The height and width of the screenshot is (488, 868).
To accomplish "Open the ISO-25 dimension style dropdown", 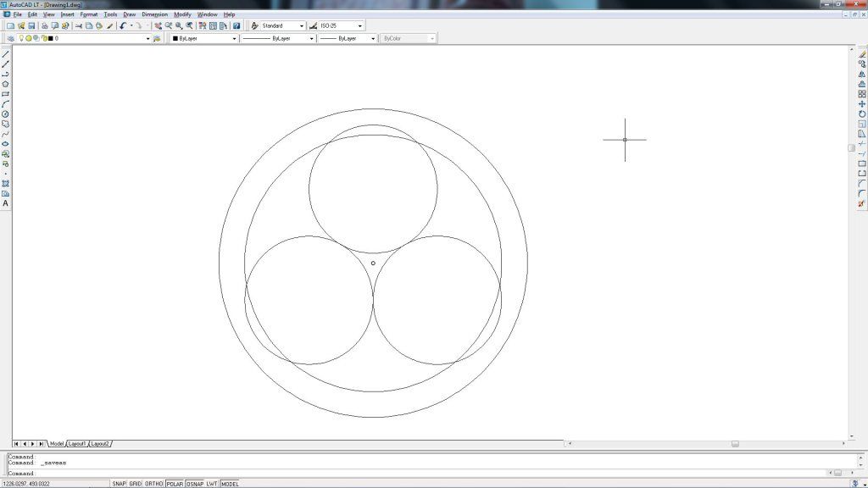I will point(359,26).
